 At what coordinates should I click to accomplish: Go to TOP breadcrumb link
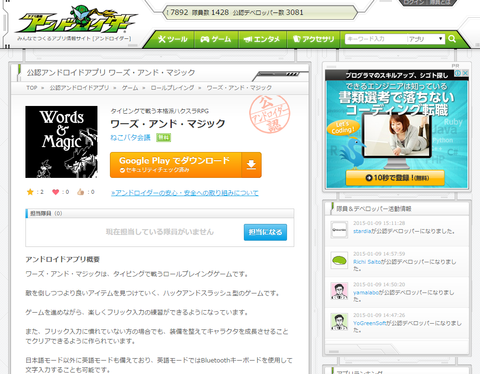pos(32,88)
